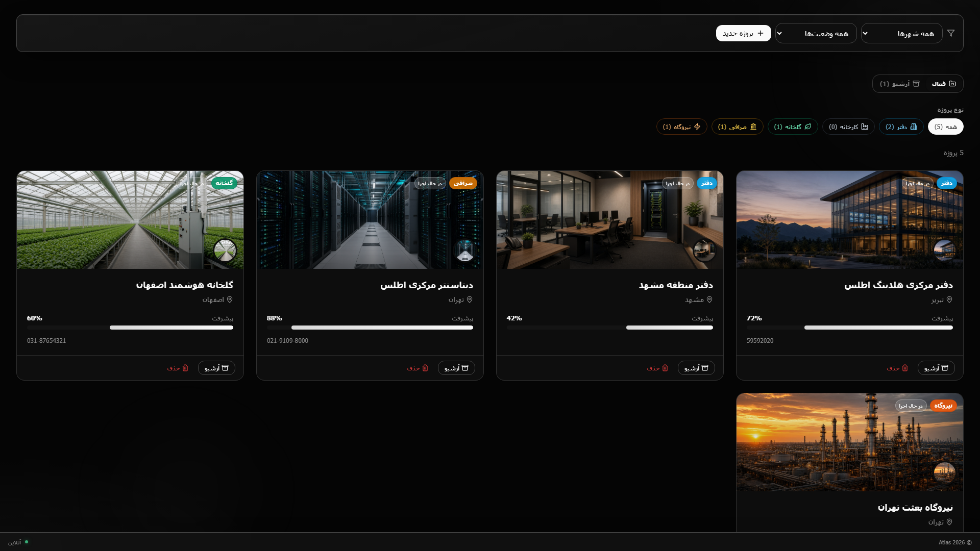
Task: Archive the دفتر منطقه مشهد project
Action: (696, 368)
